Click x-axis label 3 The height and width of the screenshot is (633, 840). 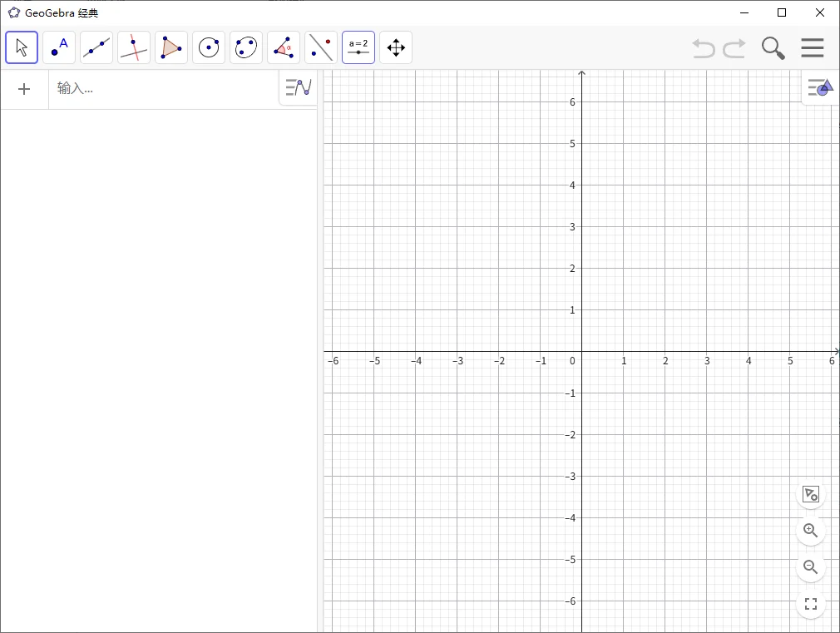pos(707,361)
